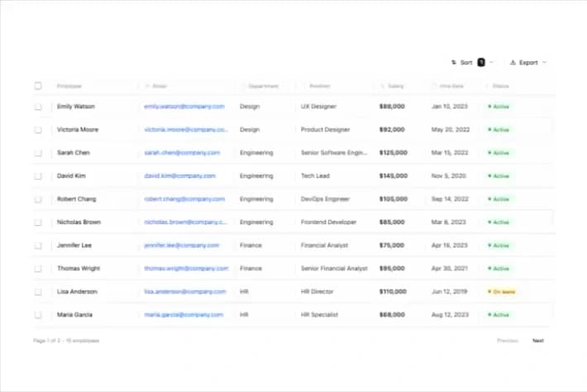The width and height of the screenshot is (587, 392).
Task: Check the Jennifer Lee row checkbox
Action: (38, 246)
